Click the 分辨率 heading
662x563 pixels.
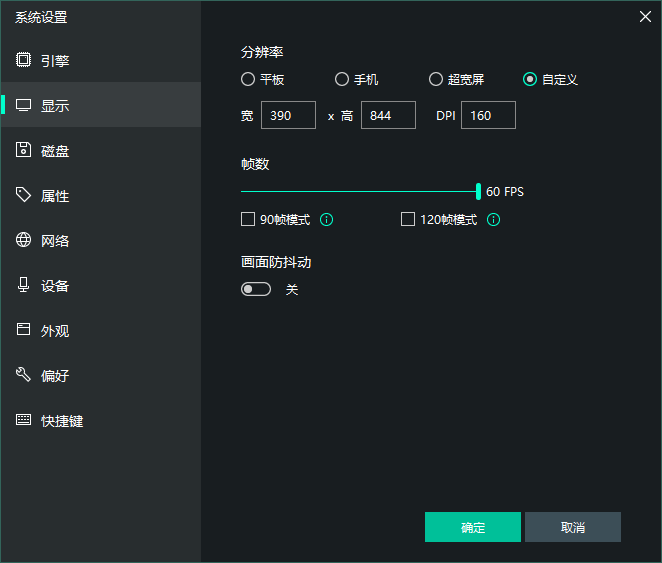tap(262, 52)
